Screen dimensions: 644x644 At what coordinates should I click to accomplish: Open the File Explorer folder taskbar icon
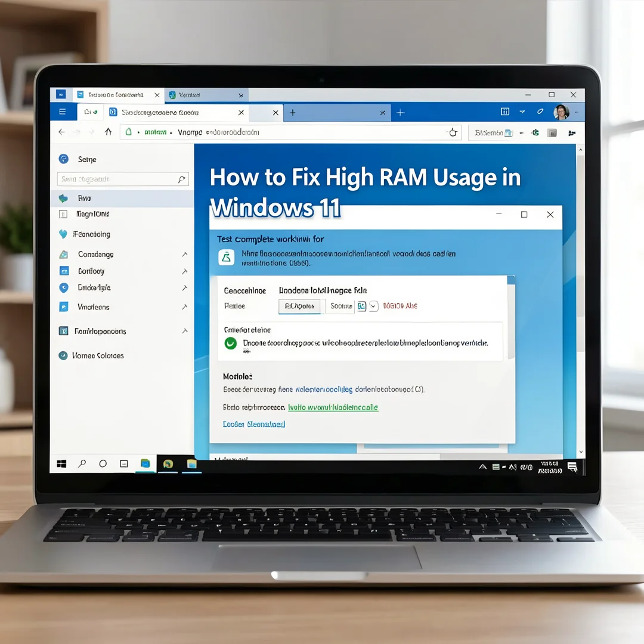click(x=192, y=464)
